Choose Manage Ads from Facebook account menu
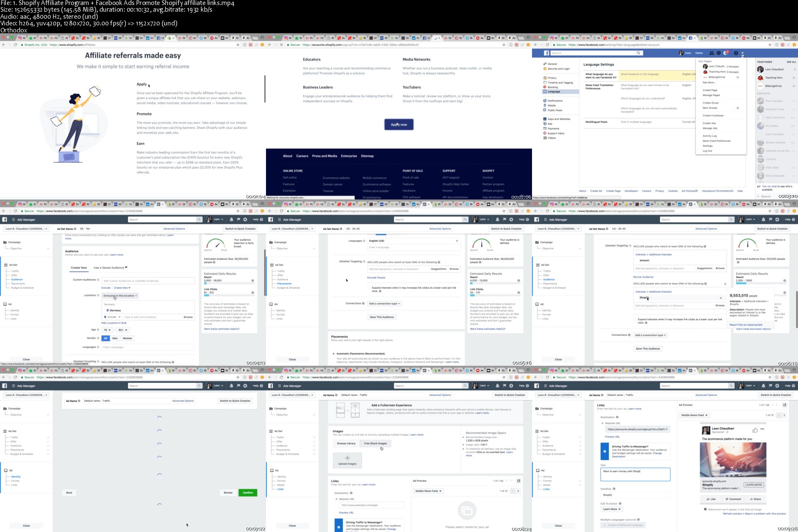 pos(710,128)
